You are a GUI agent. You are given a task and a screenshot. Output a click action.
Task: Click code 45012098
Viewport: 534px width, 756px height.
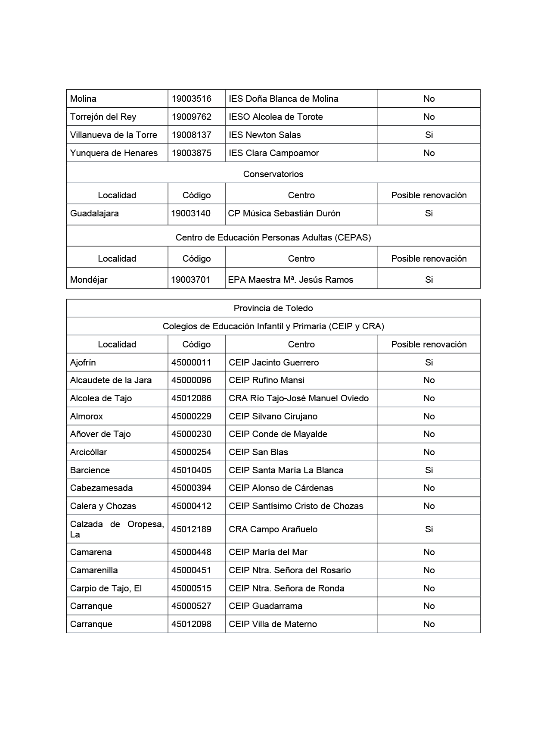click(x=192, y=624)
